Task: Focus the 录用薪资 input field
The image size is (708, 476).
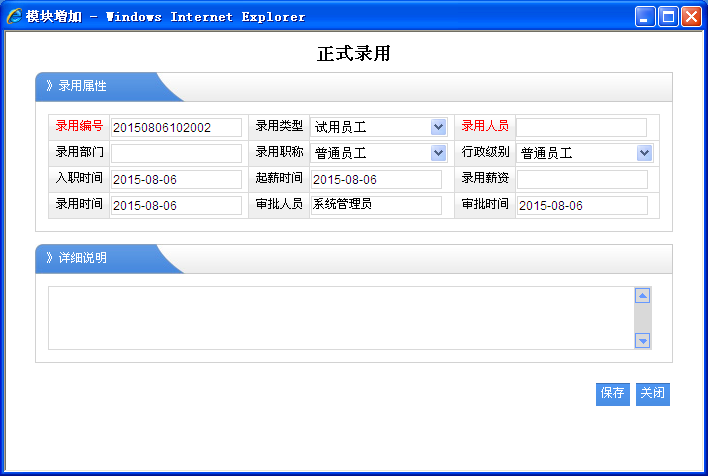Action: (581, 179)
